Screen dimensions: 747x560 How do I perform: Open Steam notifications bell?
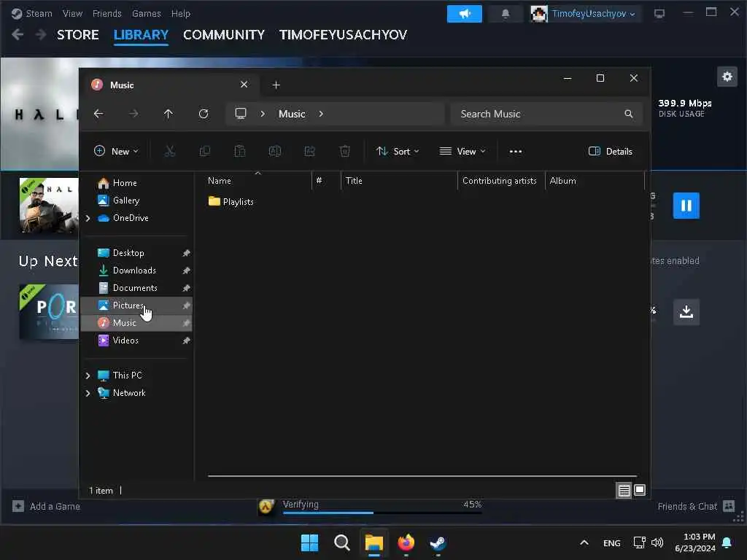(506, 14)
